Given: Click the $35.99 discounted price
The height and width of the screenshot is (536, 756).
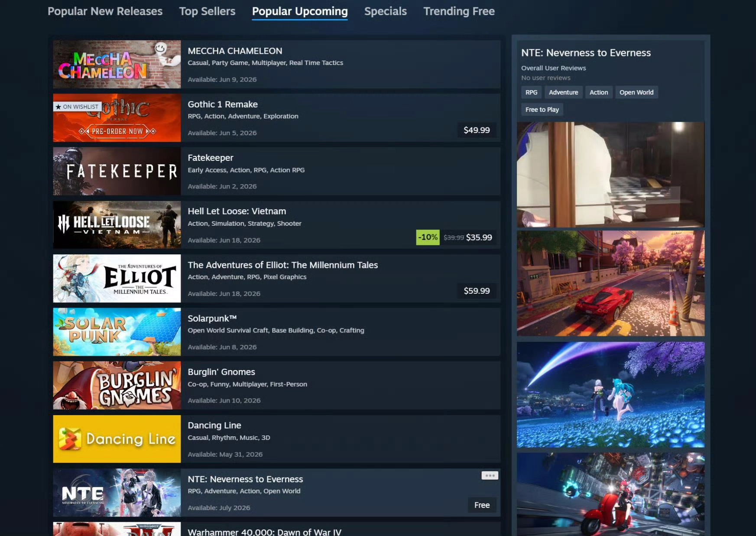Looking at the screenshot, I should click(x=479, y=237).
